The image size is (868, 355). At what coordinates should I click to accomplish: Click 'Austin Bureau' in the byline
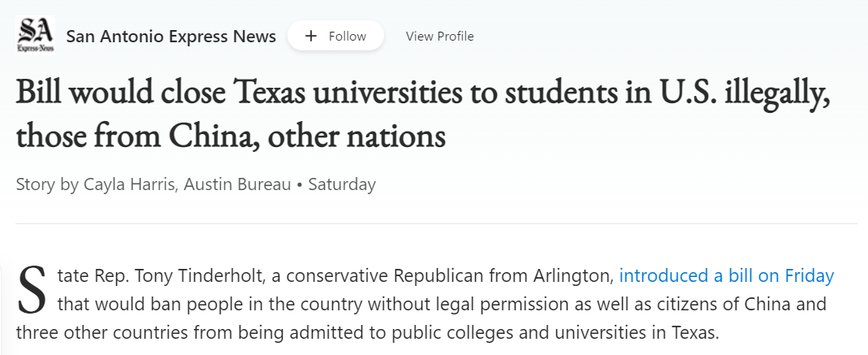tap(237, 184)
